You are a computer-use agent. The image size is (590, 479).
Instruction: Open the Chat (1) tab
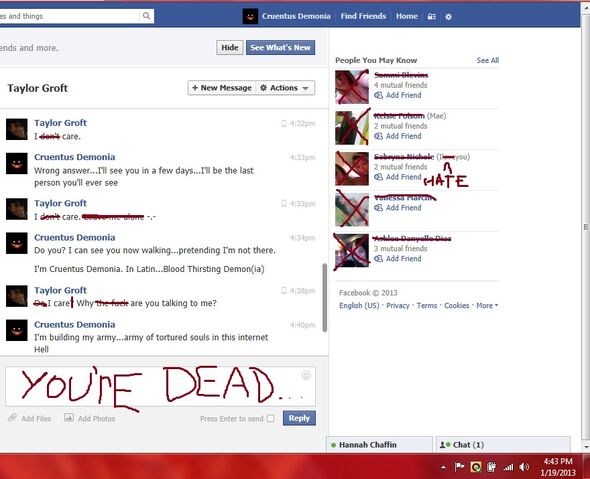tap(503, 445)
